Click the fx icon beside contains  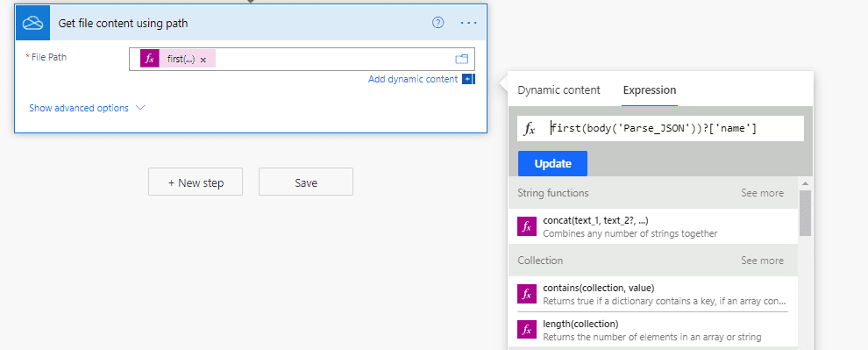pyautogui.click(x=527, y=294)
